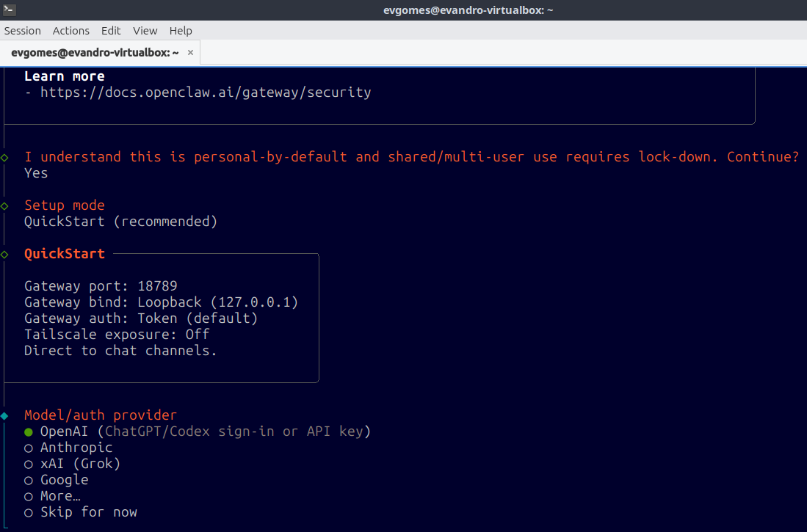
Task: Click the 'Yes' answer under the Continue prompt
Action: pyautogui.click(x=36, y=173)
